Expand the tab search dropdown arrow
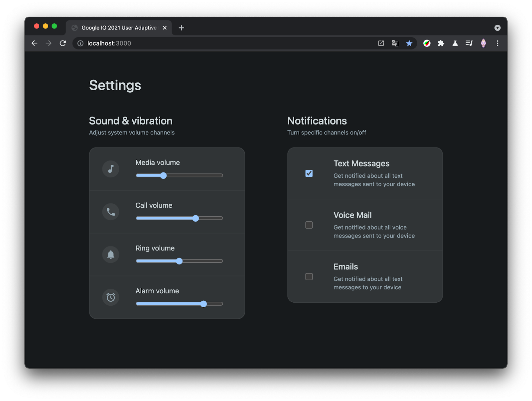The width and height of the screenshot is (532, 401). tap(497, 28)
